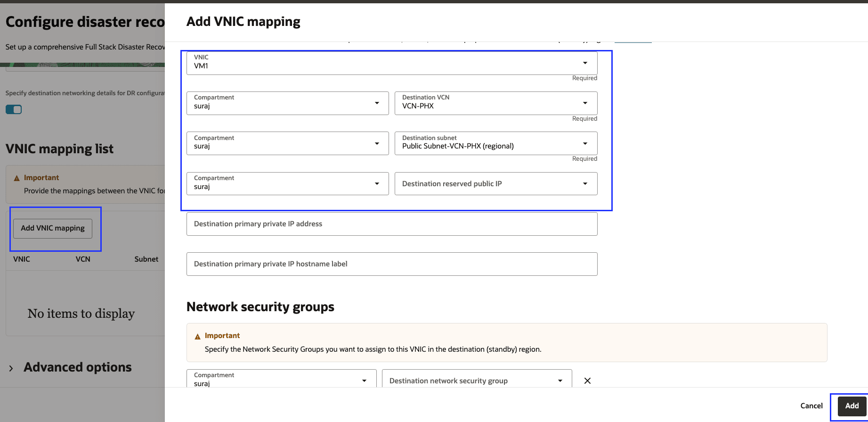Open Compartment dropdown in Network security groups

(x=282, y=379)
